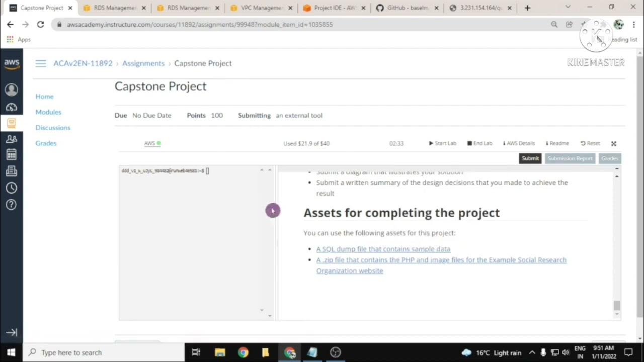
Task: Click the browser back arrow
Action: coord(10,24)
